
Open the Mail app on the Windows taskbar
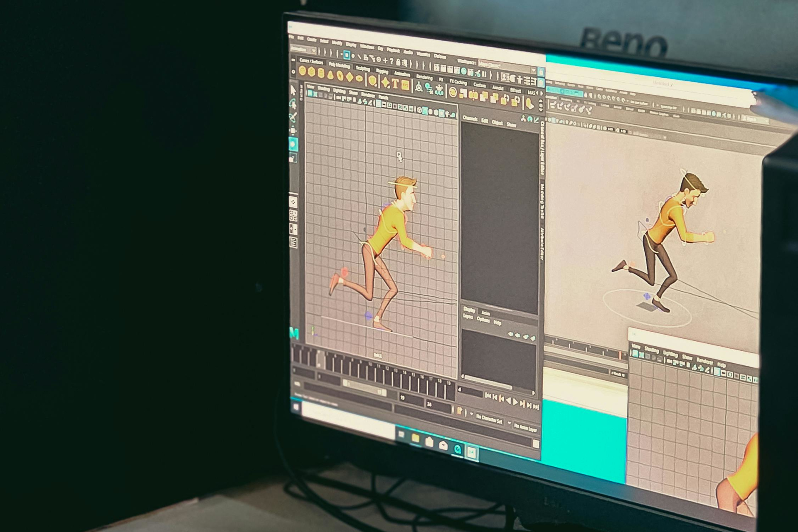tap(443, 445)
